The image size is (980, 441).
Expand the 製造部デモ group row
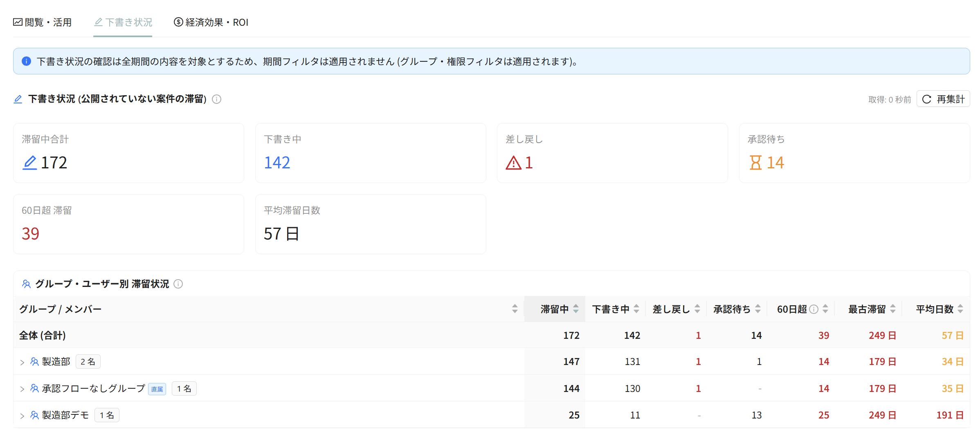pos(22,416)
